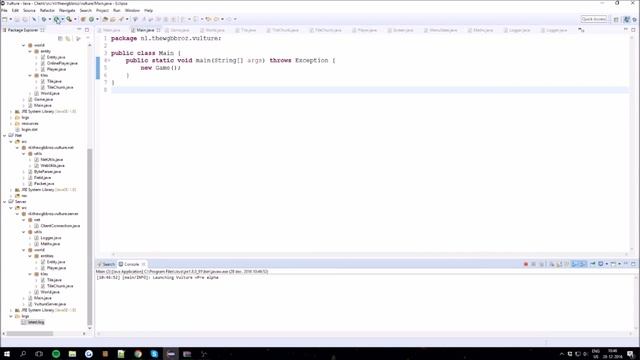This screenshot has height=360, width=640.
Task: Select OnlinePlayer.java in Package Explorer
Action: point(62,63)
